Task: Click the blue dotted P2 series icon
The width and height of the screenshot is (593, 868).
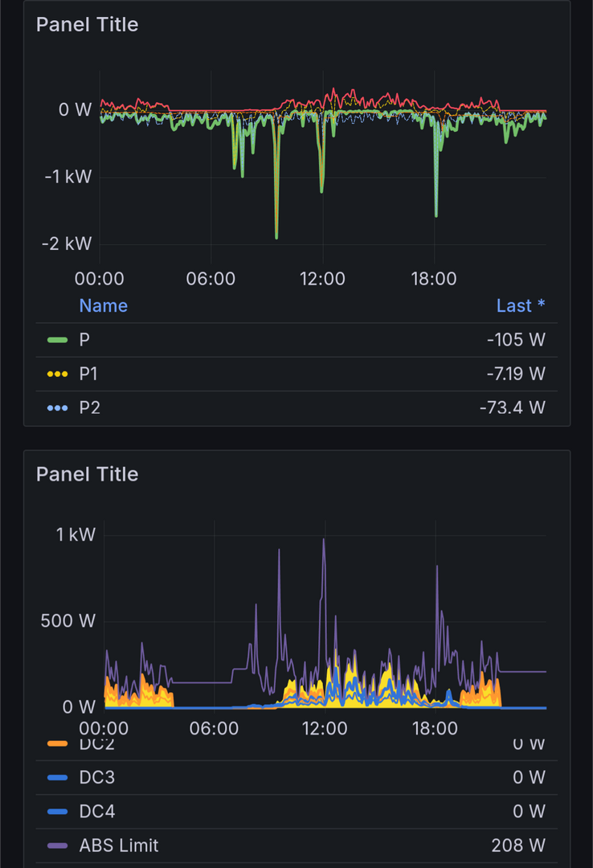Action: 57,407
